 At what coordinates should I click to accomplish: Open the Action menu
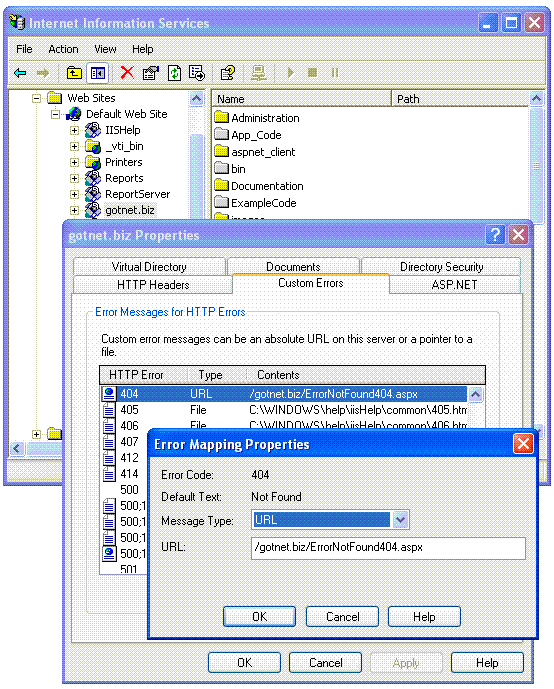point(63,49)
